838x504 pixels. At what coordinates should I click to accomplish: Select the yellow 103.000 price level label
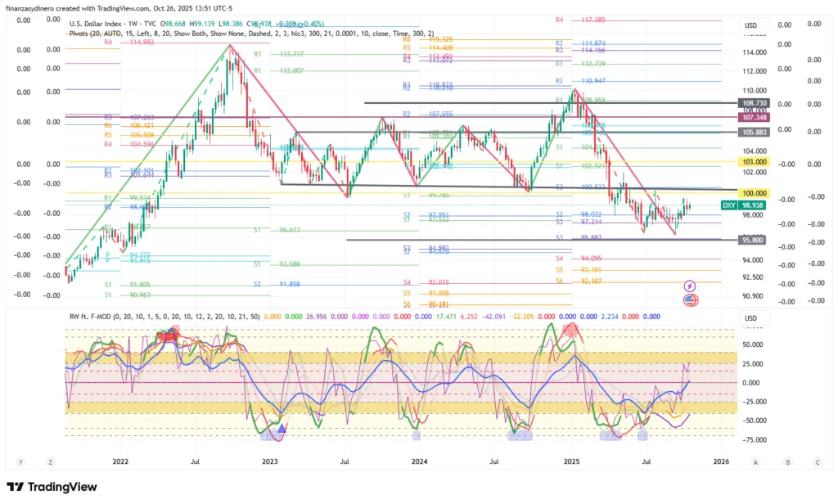752,162
